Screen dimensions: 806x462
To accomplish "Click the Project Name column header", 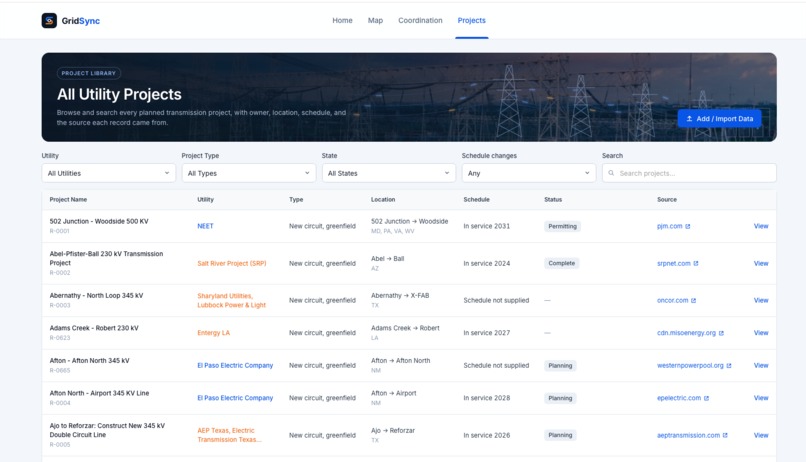I will 68,199.
